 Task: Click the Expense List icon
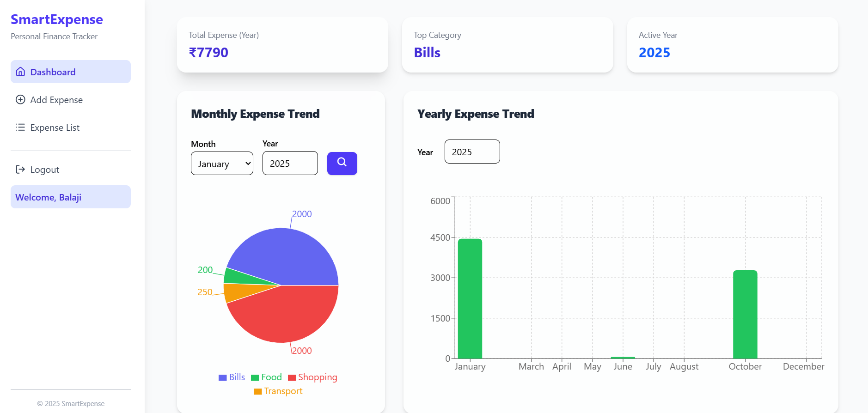pyautogui.click(x=20, y=127)
